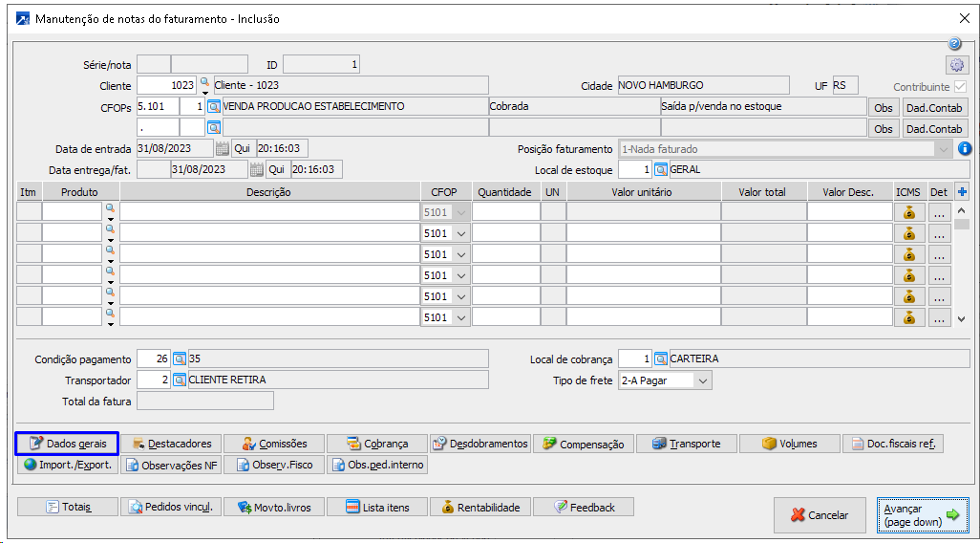Viewport: 980px width, 543px height.
Task: Click the blue plus icon to add item
Action: click(x=962, y=191)
